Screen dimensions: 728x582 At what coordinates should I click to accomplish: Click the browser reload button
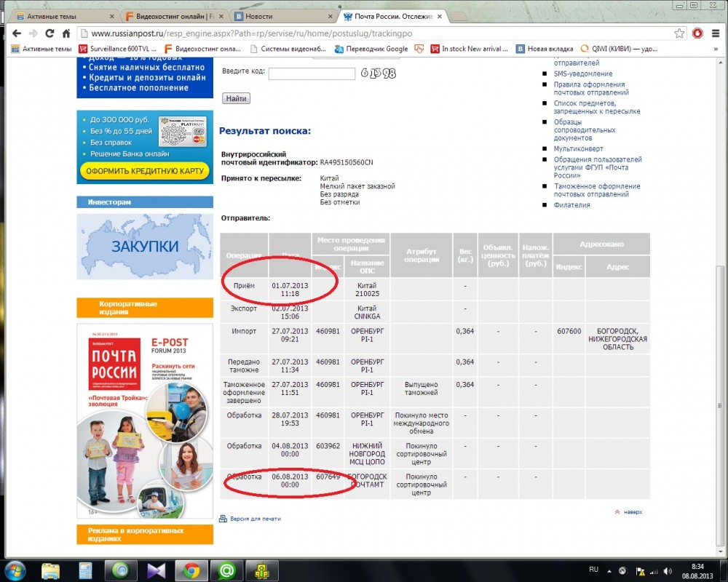[x=50, y=33]
